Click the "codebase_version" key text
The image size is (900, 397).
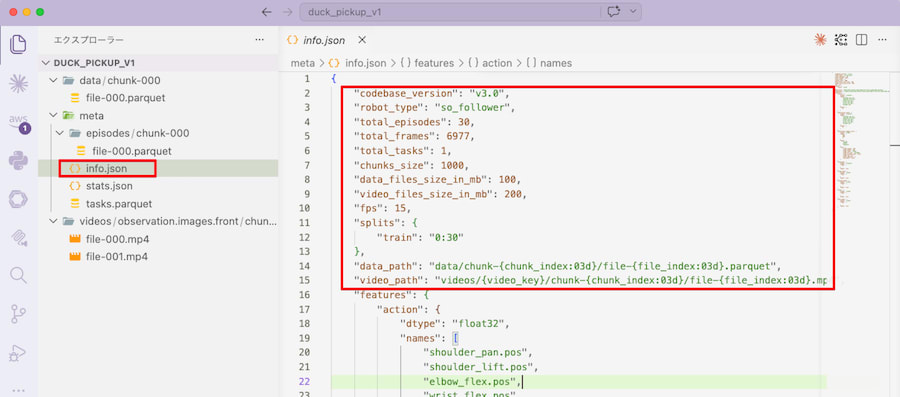coord(406,93)
